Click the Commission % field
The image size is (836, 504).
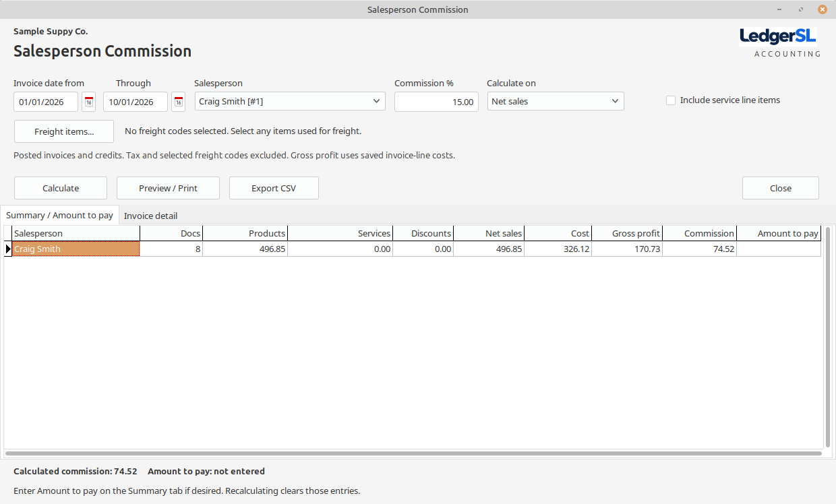pos(436,102)
